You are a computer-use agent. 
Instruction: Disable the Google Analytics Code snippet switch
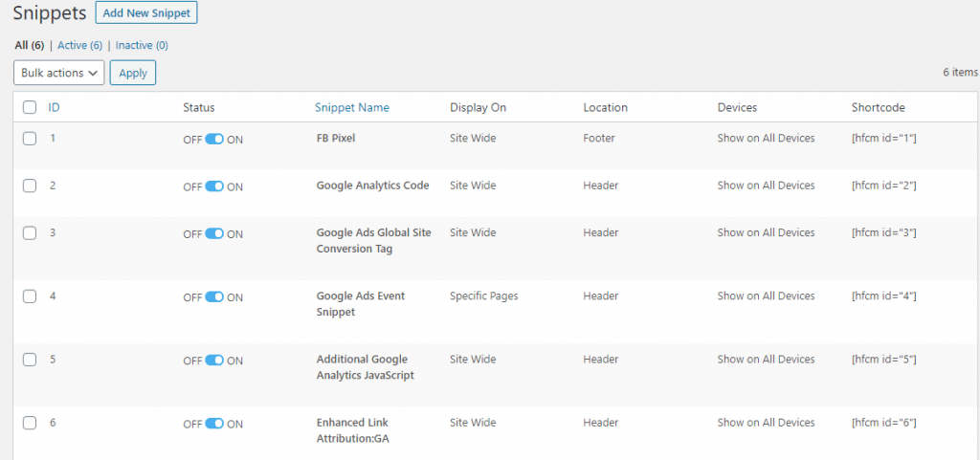[x=214, y=186]
